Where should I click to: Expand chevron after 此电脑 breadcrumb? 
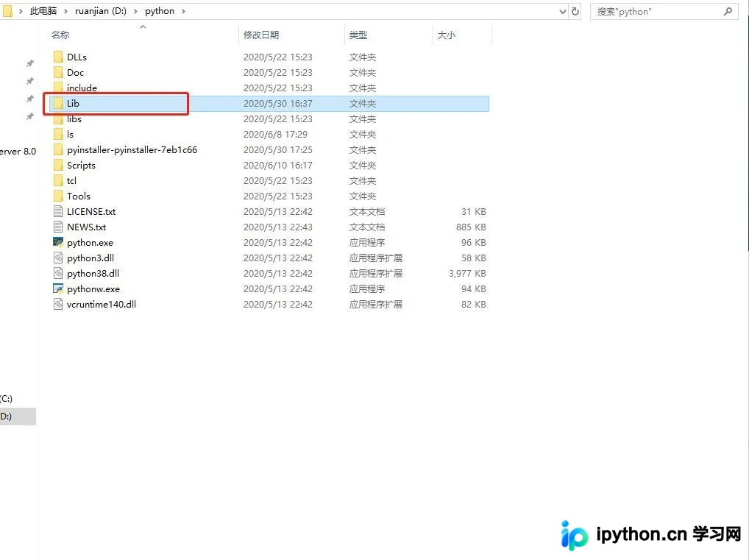coord(65,11)
